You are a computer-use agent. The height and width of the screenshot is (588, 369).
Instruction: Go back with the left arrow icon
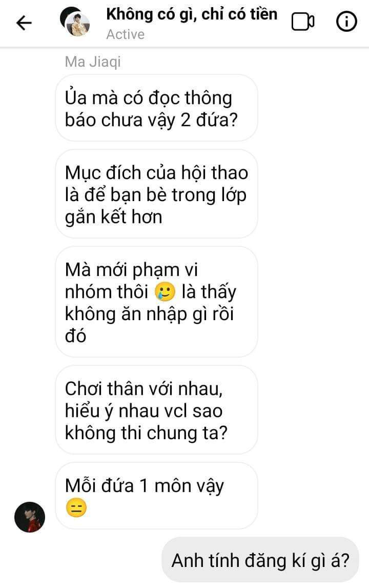(x=24, y=23)
